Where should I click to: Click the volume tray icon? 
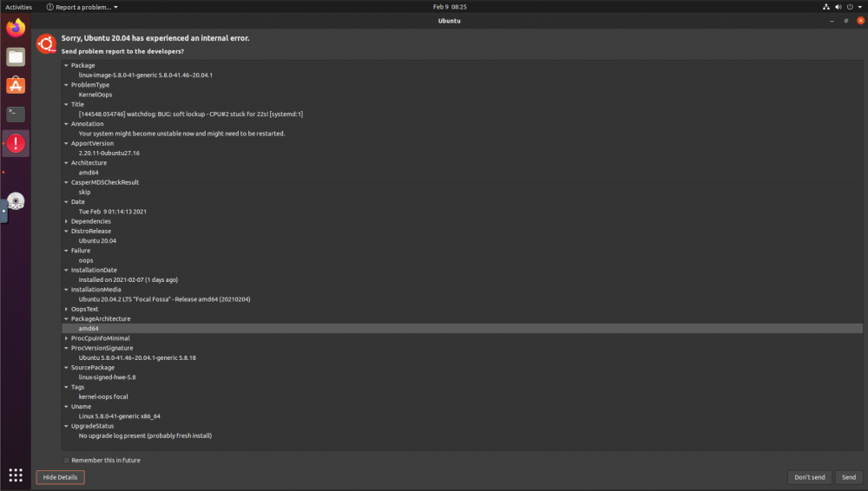click(x=838, y=7)
